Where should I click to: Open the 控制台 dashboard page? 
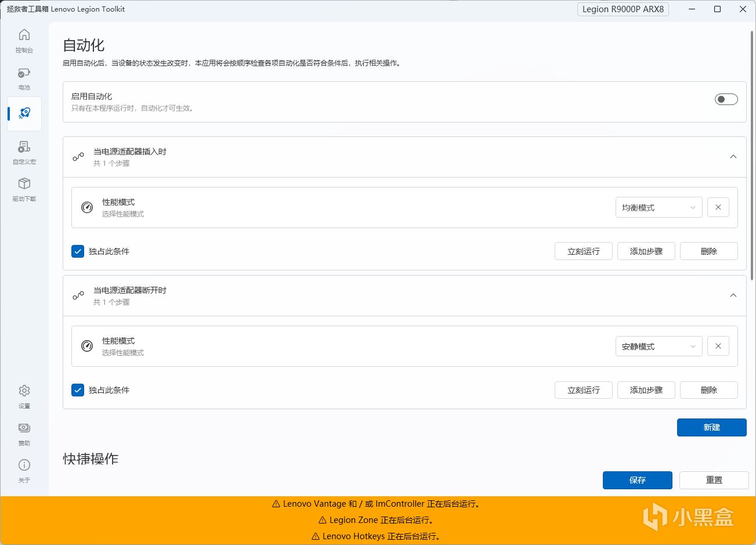[24, 41]
